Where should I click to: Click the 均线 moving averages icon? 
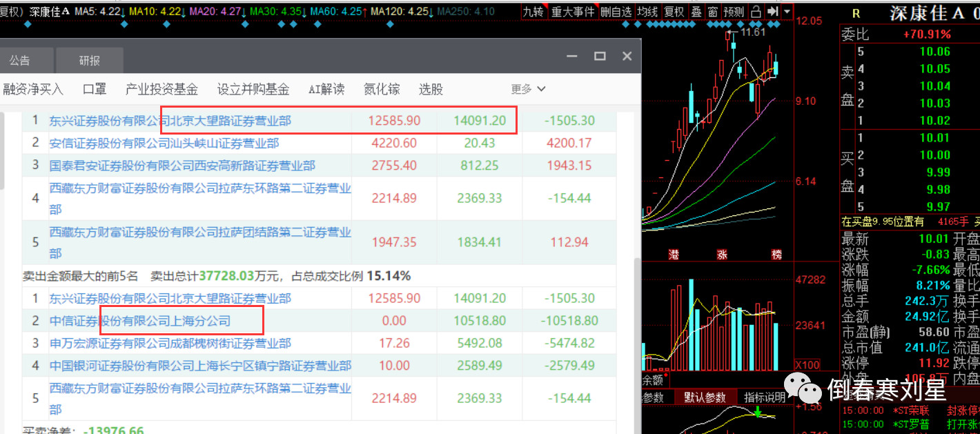point(649,11)
